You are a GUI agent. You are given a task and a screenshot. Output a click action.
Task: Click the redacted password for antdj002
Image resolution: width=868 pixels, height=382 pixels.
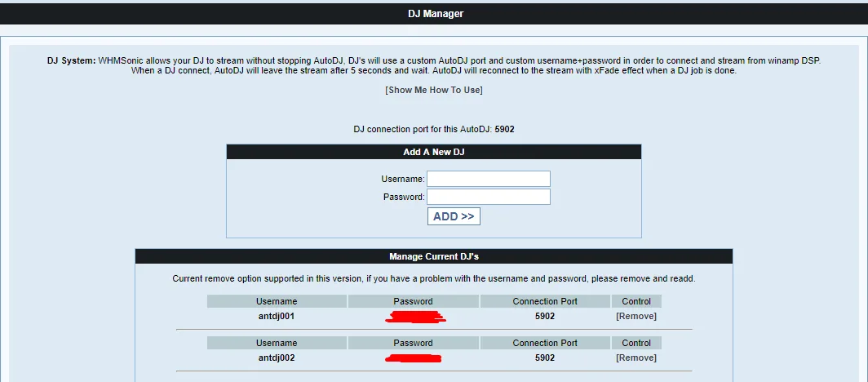(x=414, y=358)
